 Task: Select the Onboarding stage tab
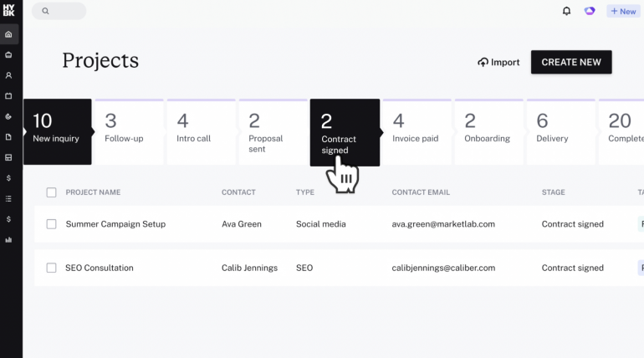(x=489, y=132)
